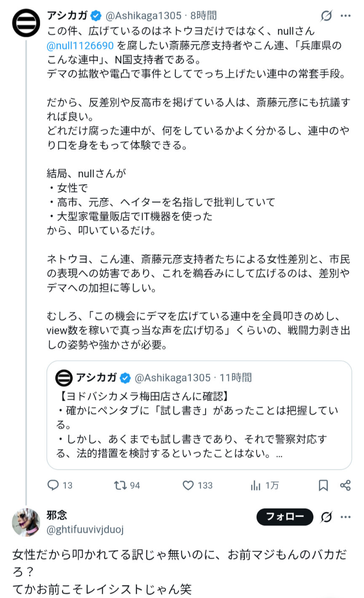This screenshot has width=364, height=598.
Task: Open more options menu on 邪念's reply
Action: 345,517
